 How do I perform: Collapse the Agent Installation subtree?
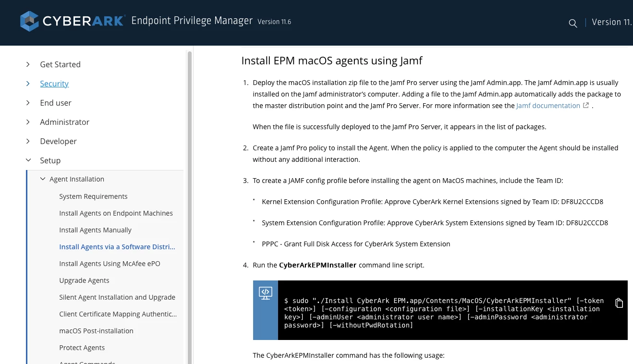click(x=43, y=179)
